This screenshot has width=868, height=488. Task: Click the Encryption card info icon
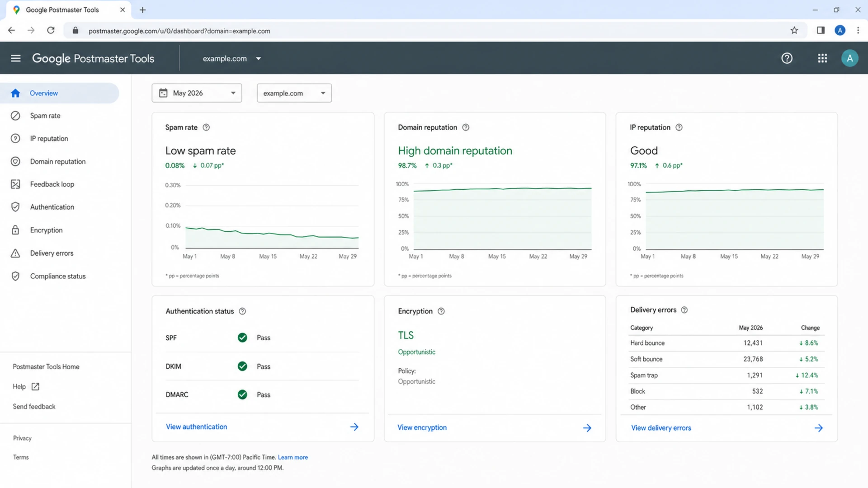point(441,311)
